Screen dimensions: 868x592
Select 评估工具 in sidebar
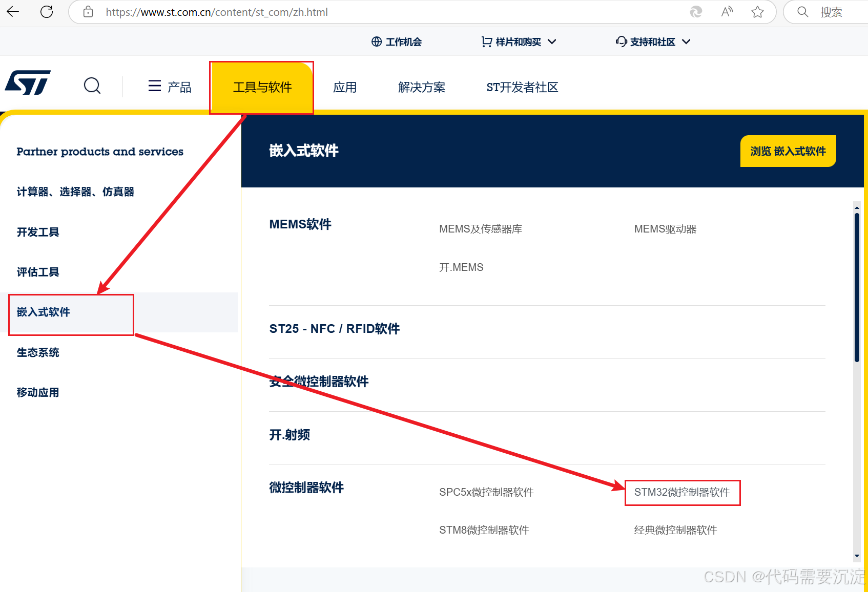pyautogui.click(x=38, y=272)
